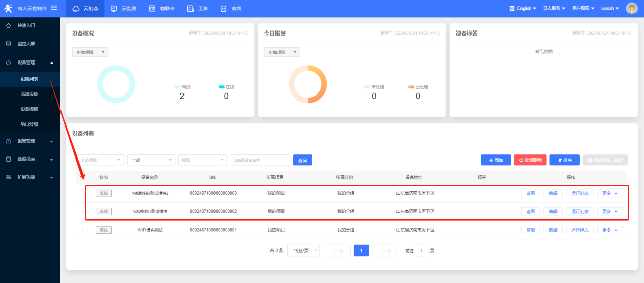The width and height of the screenshot is (644, 283).
Task: Expand the English language dropdown
Action: [x=523, y=8]
